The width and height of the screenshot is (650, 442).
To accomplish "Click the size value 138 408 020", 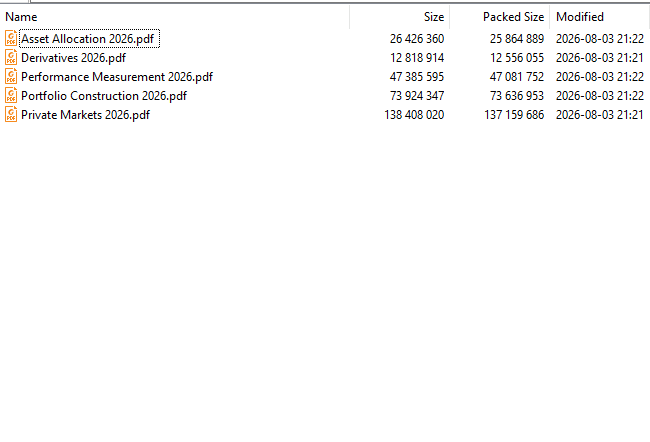I will [x=414, y=115].
